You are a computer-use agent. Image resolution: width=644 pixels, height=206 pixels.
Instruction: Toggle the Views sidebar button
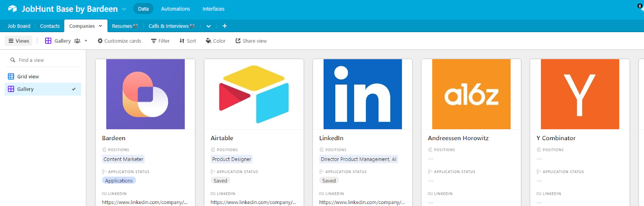tap(19, 41)
